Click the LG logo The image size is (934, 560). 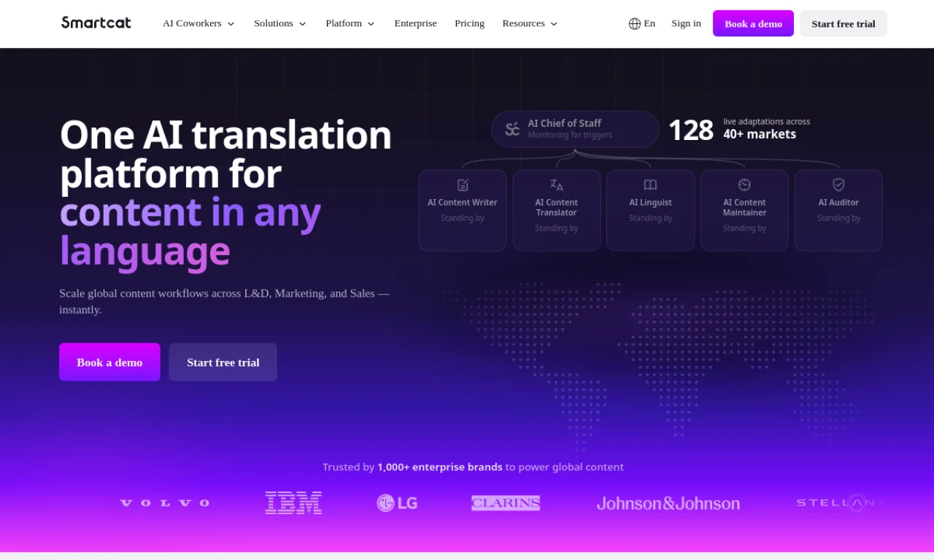coord(397,503)
